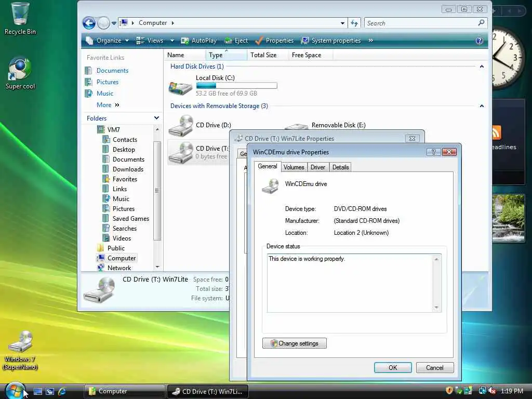Sort by Total Size column header
Image resolution: width=532 pixels, height=399 pixels.
click(268, 55)
